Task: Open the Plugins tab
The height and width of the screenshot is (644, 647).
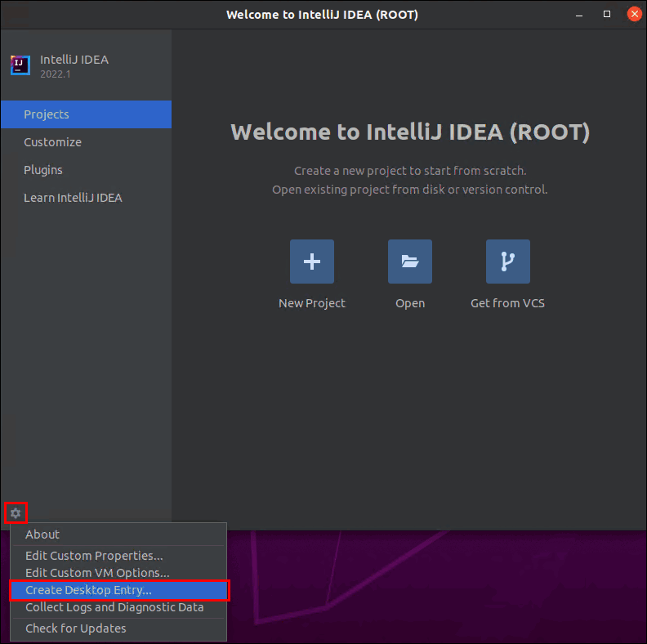Action: point(87,170)
